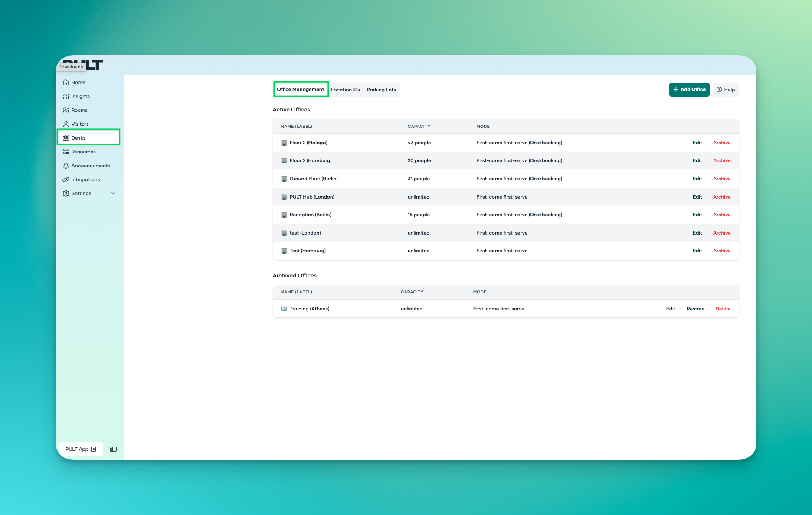
Task: Collapse the sidebar with the panel icon
Action: [113, 449]
